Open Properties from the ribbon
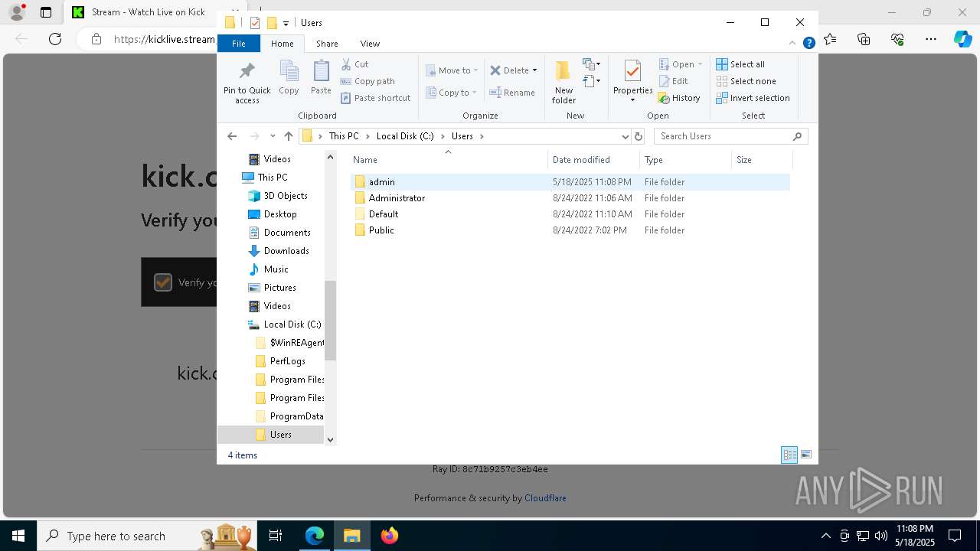 632,82
